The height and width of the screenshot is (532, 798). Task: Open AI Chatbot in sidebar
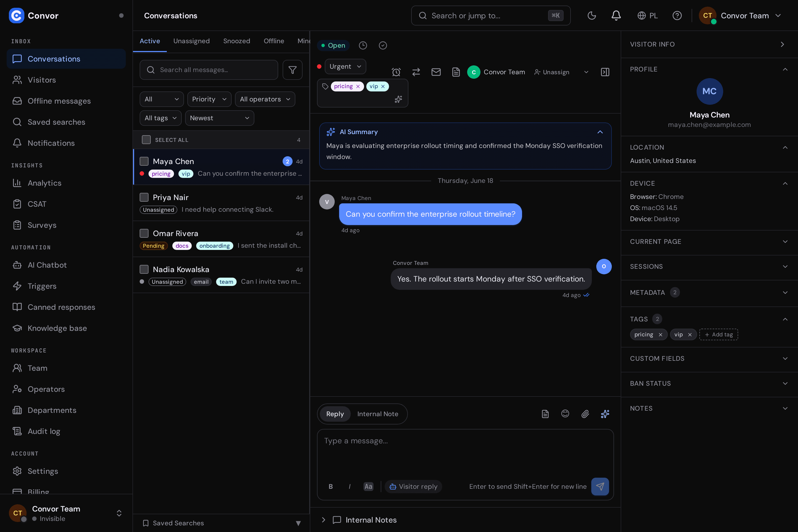66,265
